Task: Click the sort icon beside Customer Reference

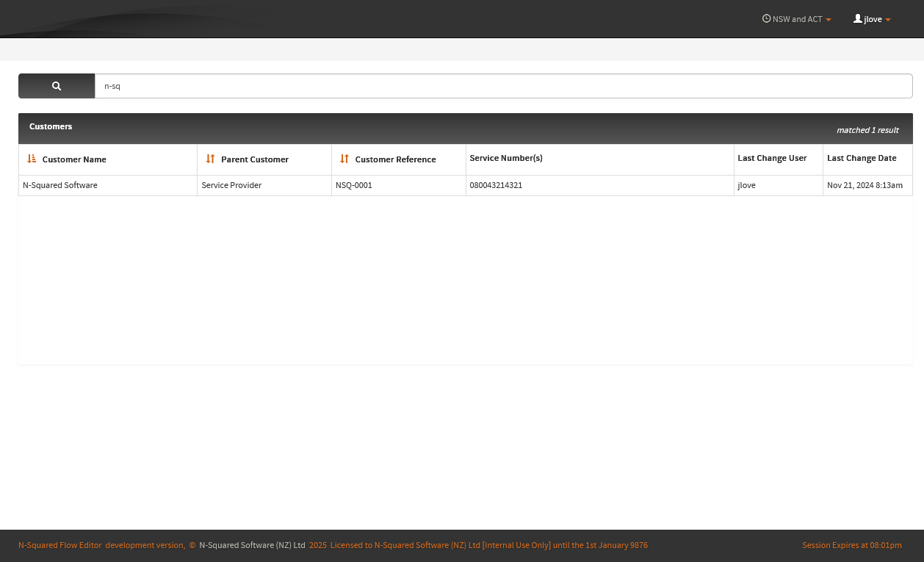Action: point(344,159)
